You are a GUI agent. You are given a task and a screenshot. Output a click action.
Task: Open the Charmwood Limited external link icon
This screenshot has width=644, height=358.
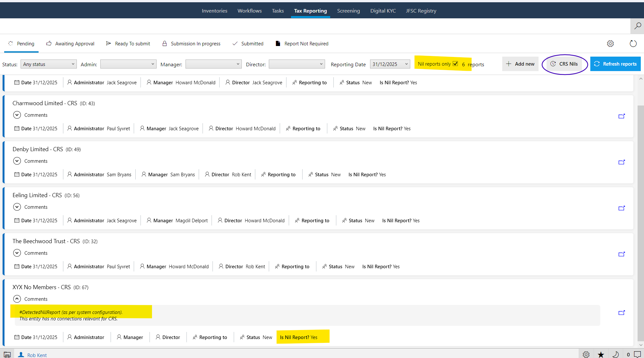[x=622, y=116]
